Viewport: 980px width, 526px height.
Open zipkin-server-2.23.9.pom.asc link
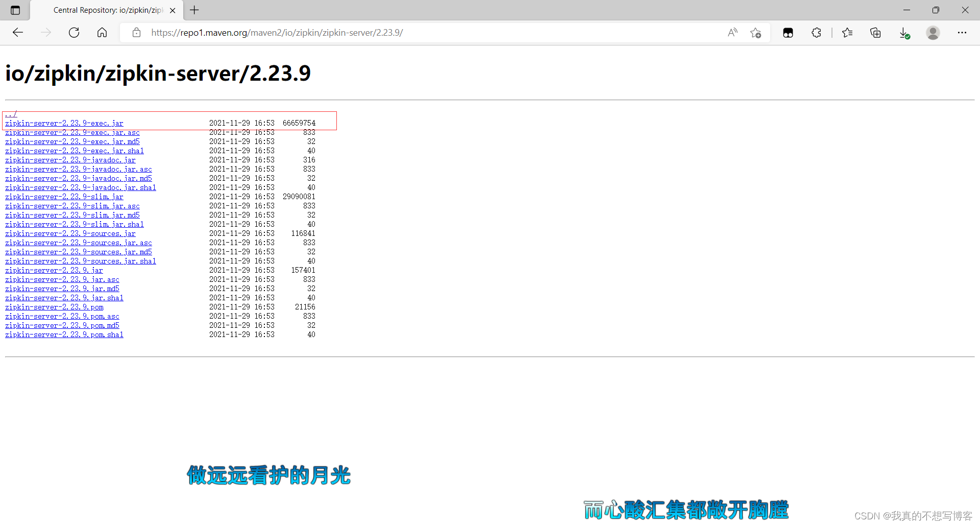[62, 316]
